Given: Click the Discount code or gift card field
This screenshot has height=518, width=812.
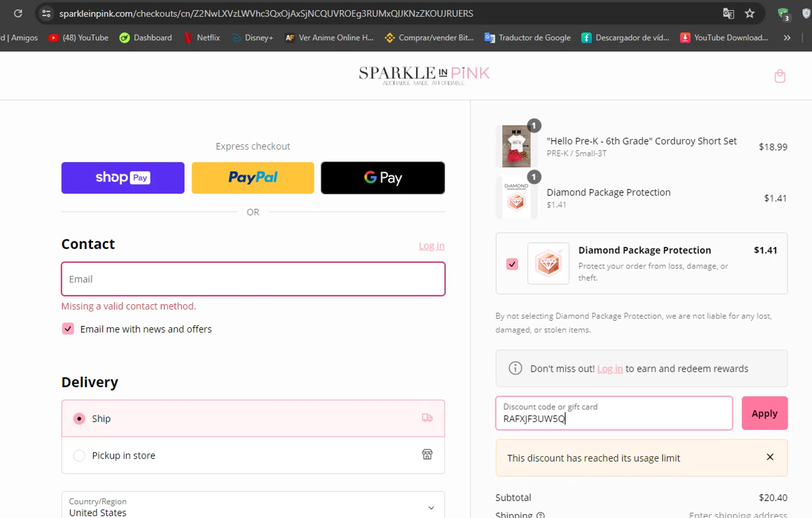Looking at the screenshot, I should click(614, 414).
